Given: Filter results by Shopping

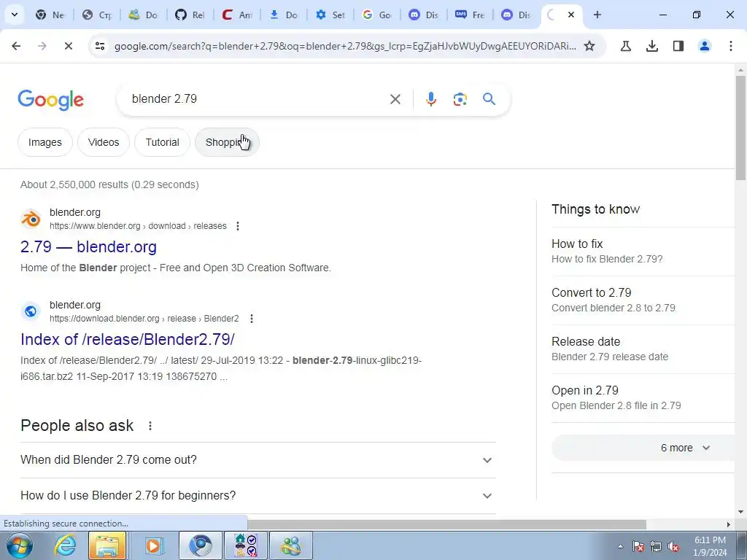Looking at the screenshot, I should tap(228, 142).
